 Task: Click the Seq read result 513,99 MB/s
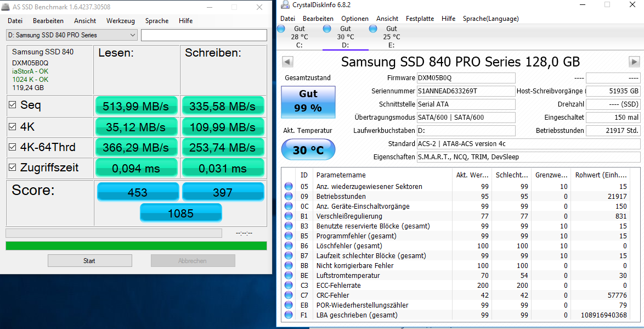coord(136,106)
